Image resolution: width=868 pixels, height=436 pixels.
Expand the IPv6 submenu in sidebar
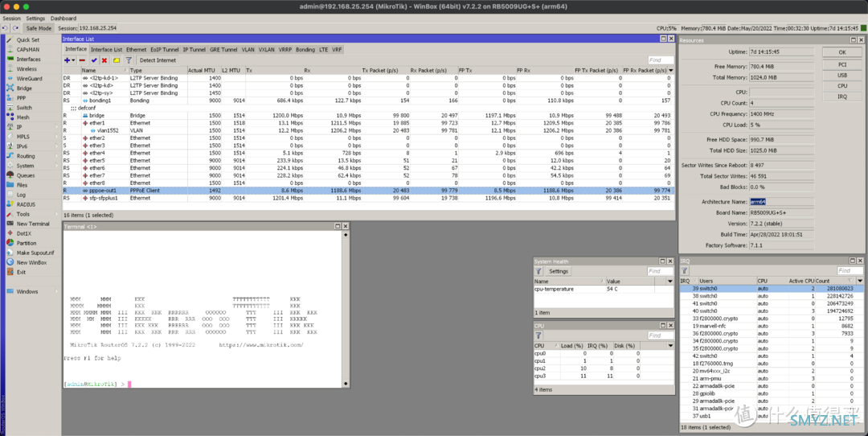click(x=56, y=146)
